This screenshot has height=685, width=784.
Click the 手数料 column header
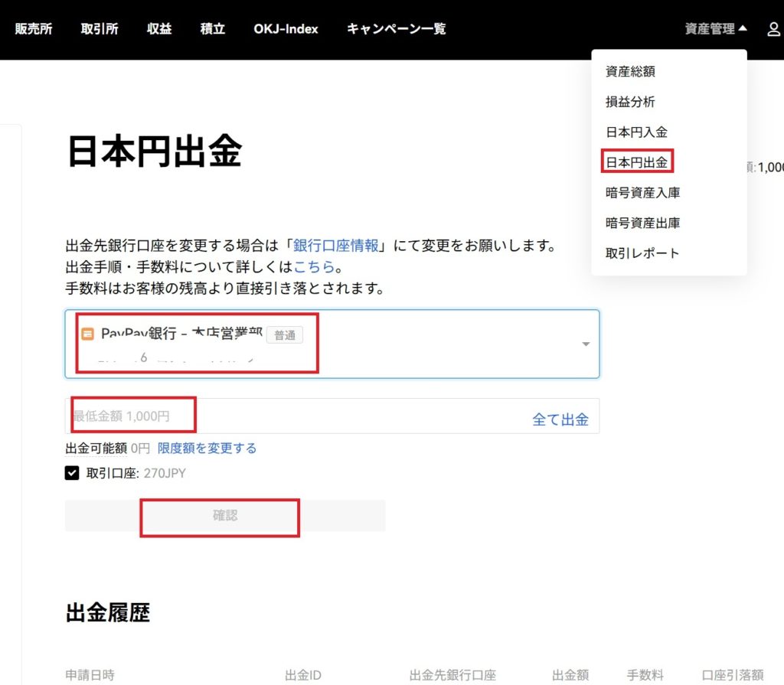645,675
